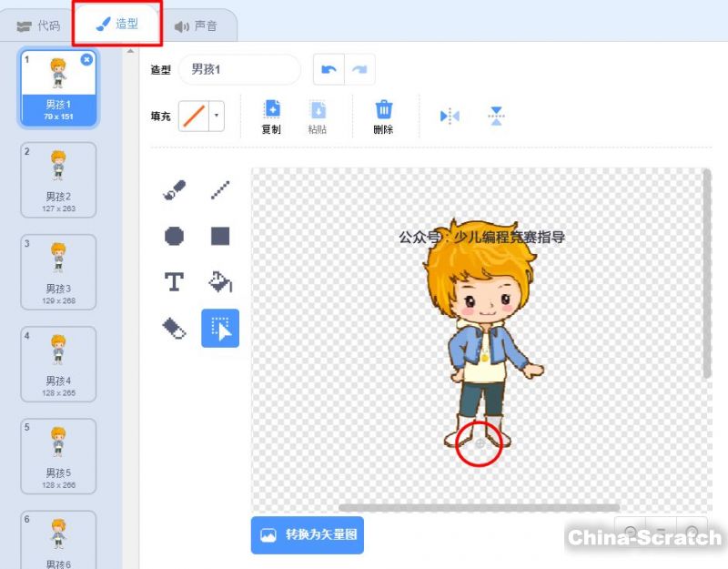The height and width of the screenshot is (569, 728).
Task: Flip costume vertically
Action: tap(496, 117)
